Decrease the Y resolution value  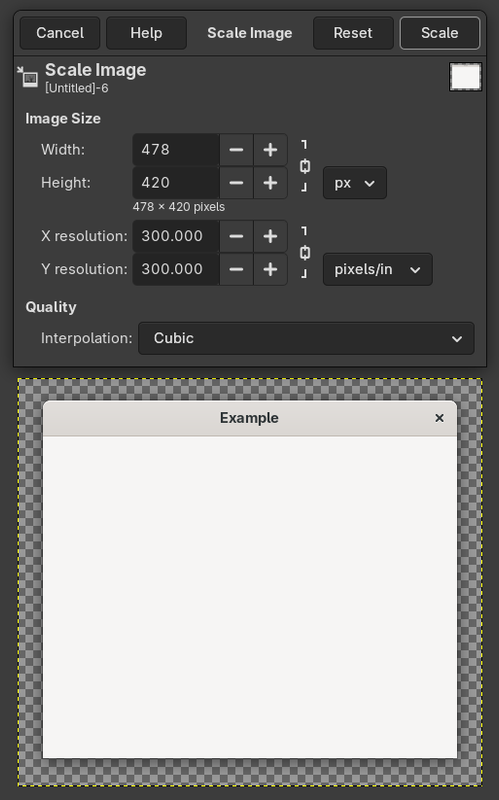click(236, 269)
